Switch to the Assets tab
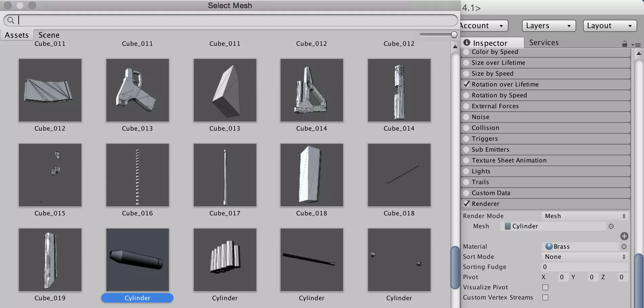Image resolution: width=644 pixels, height=308 pixels. pyautogui.click(x=17, y=35)
